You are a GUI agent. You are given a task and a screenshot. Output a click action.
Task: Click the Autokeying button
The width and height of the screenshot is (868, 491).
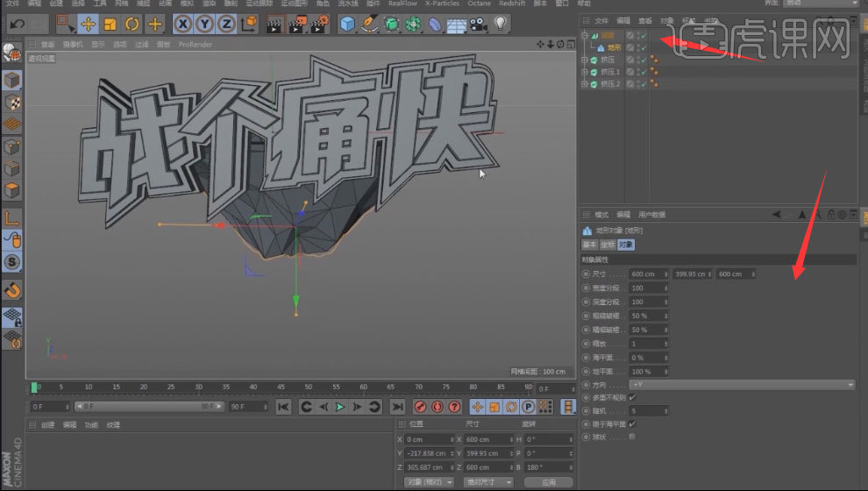point(438,407)
